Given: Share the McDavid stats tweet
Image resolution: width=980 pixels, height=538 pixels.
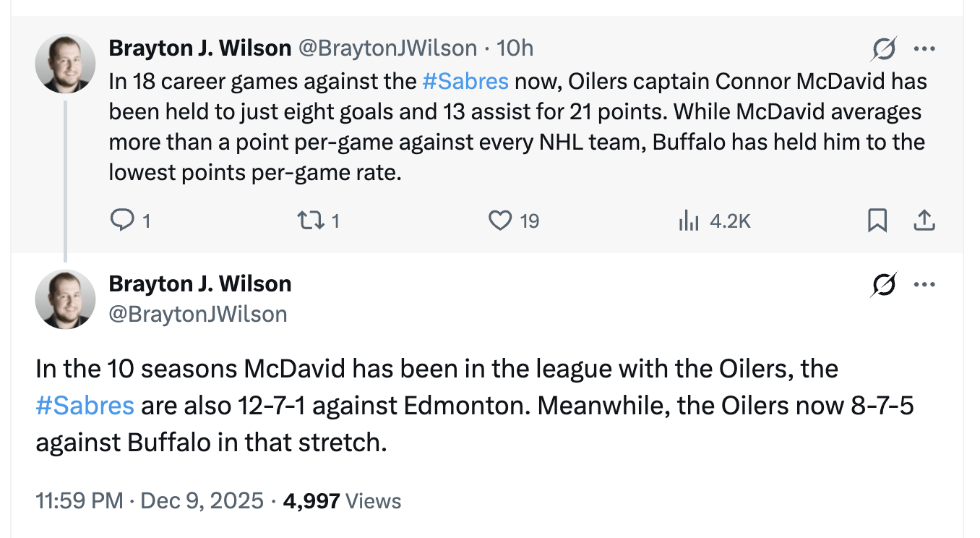Looking at the screenshot, I should [x=924, y=221].
